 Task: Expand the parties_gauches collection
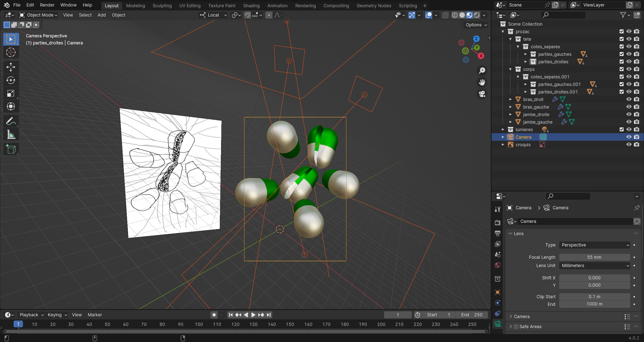526,54
